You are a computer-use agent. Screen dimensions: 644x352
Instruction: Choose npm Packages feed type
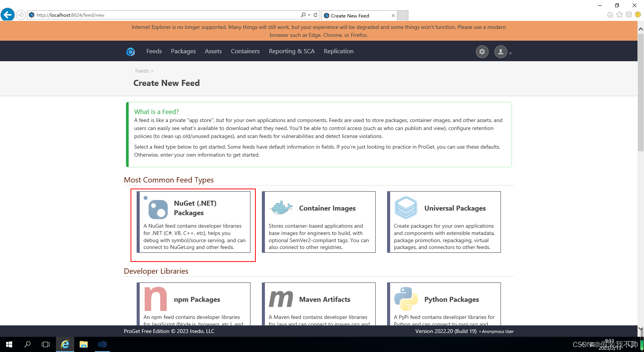193,304
